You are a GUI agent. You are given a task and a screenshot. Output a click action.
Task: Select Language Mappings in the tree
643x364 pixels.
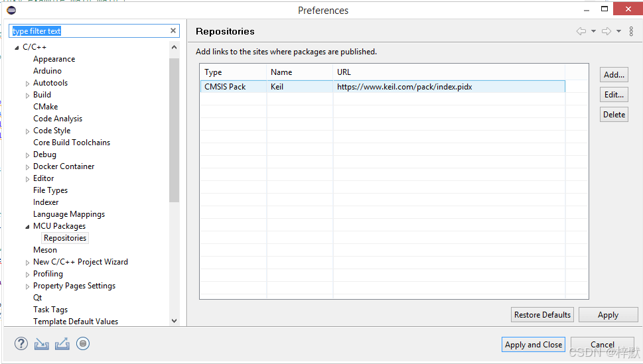pos(69,214)
